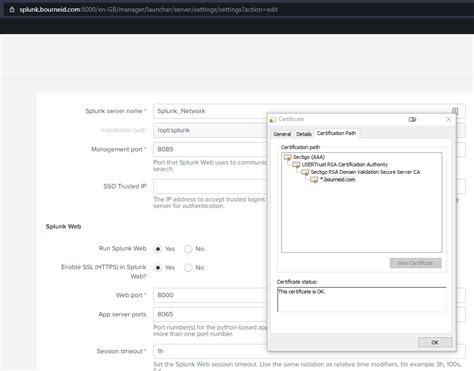Click the 'Certification path' group label
Viewport: 474px width, 371px height.
click(x=300, y=147)
